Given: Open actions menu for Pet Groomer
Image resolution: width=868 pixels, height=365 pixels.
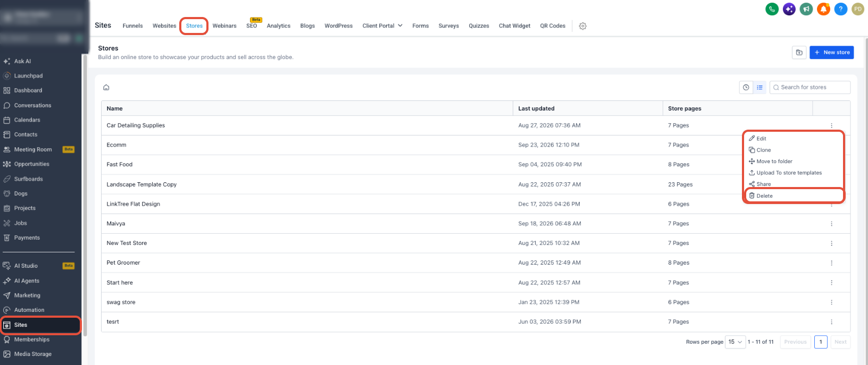Looking at the screenshot, I should click(x=831, y=263).
